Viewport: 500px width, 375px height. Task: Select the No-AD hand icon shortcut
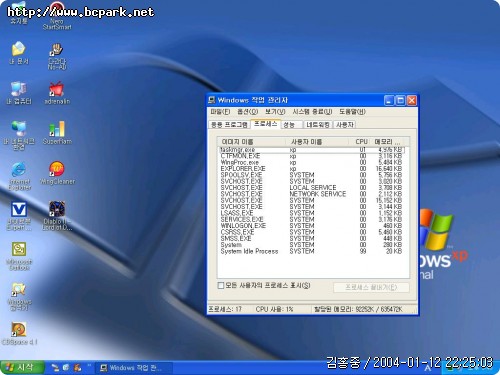click(57, 56)
